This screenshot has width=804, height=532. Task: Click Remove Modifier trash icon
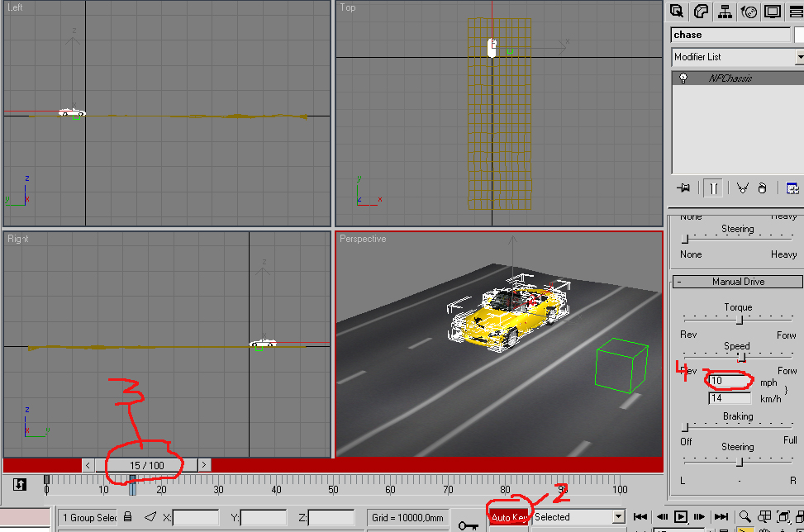pyautogui.click(x=763, y=188)
